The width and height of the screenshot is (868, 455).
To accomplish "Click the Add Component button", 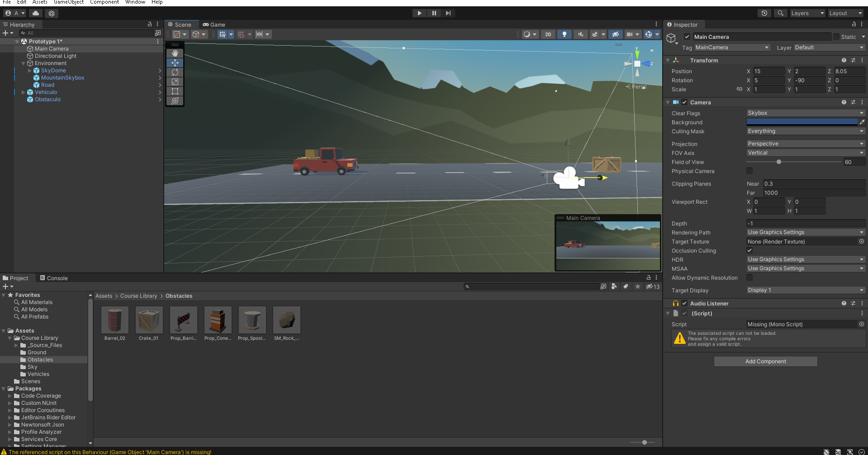I will click(765, 361).
